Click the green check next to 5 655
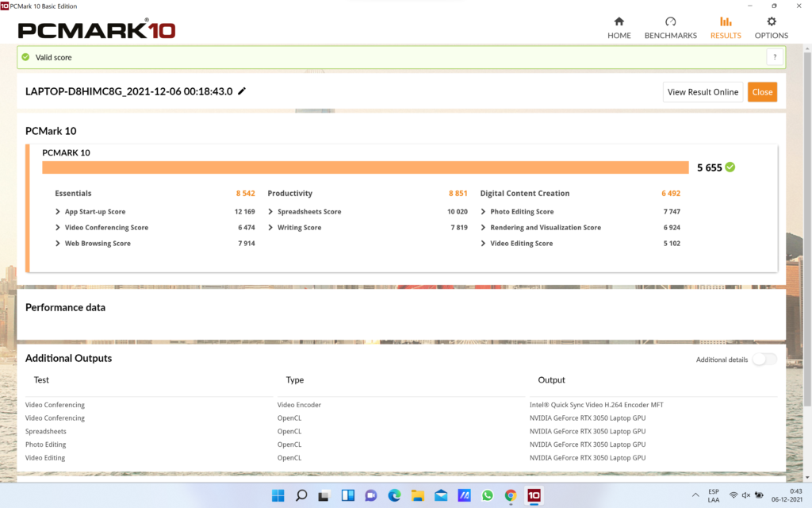812x508 pixels. (730, 167)
